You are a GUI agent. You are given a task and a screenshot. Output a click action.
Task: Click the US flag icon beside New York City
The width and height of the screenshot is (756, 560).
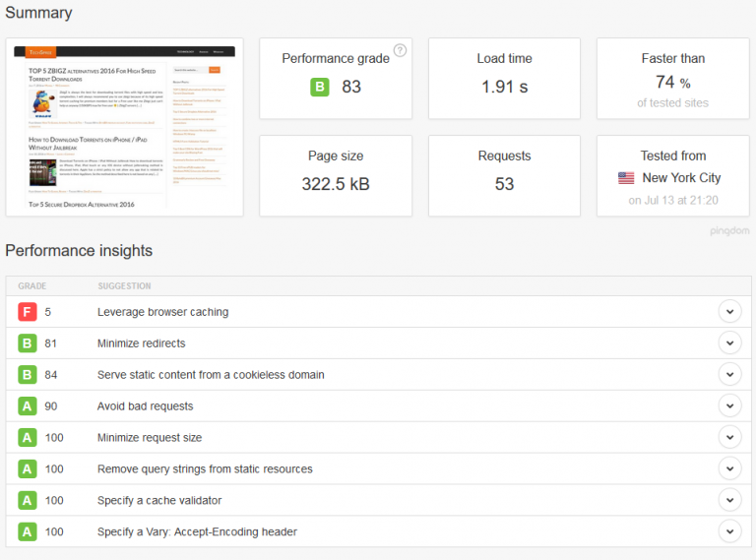click(626, 178)
